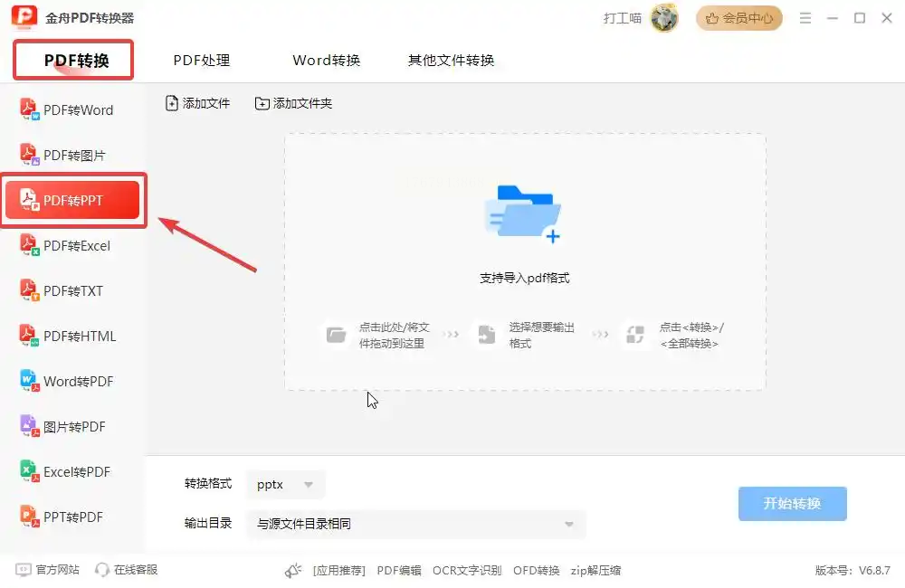This screenshot has height=588, width=905.
Task: Open the PDF转Word sidebar item
Action: tap(67, 109)
